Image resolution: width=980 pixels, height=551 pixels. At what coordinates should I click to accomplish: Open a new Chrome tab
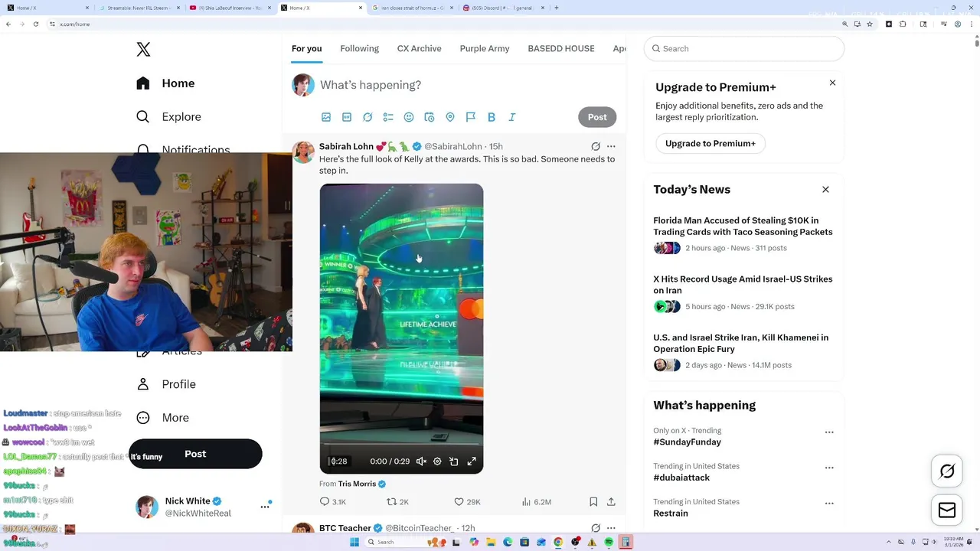(557, 8)
